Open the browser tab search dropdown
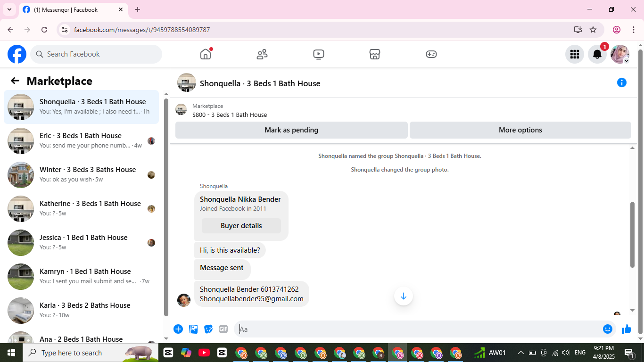This screenshot has width=644, height=362. pyautogui.click(x=9, y=9)
